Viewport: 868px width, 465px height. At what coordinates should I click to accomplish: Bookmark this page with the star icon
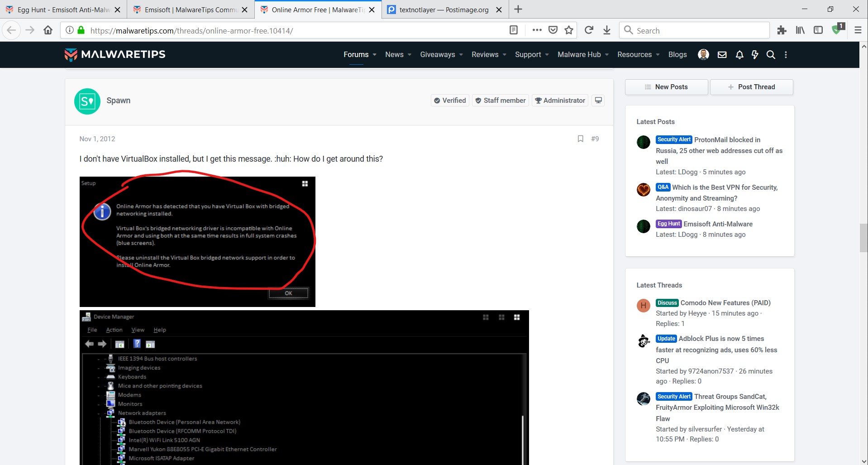[x=569, y=30]
